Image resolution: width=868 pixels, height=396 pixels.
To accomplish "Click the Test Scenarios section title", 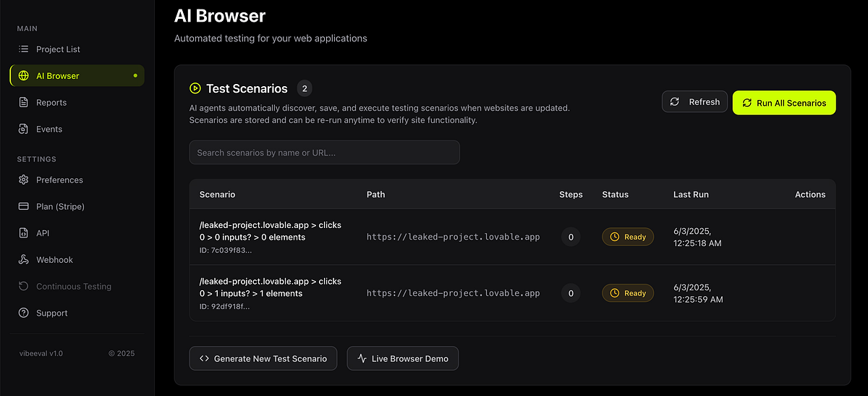I will tap(247, 88).
